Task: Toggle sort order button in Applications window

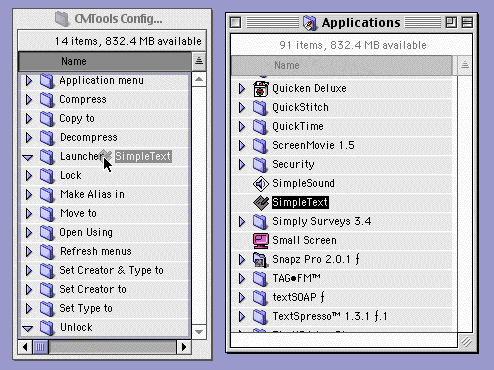Action: coord(465,65)
